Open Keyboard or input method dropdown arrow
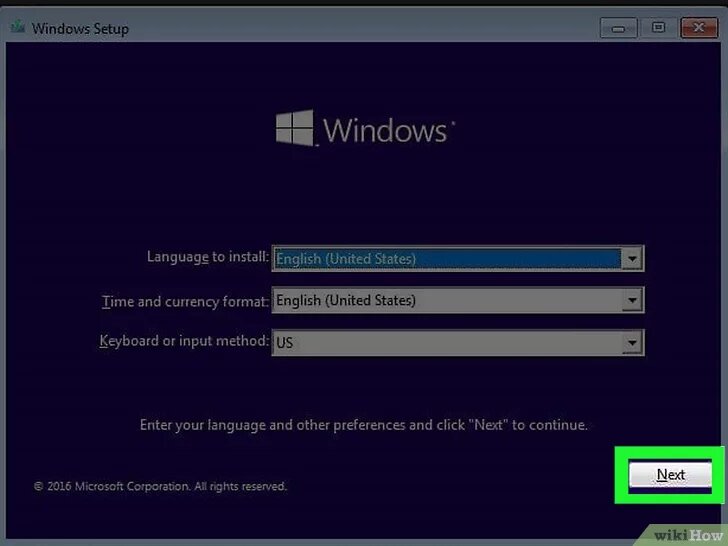Viewport: 728px width, 546px height. [632, 343]
